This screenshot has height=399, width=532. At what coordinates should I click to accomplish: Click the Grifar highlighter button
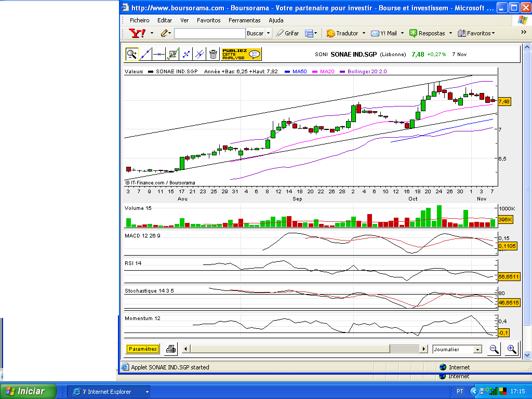click(x=287, y=33)
